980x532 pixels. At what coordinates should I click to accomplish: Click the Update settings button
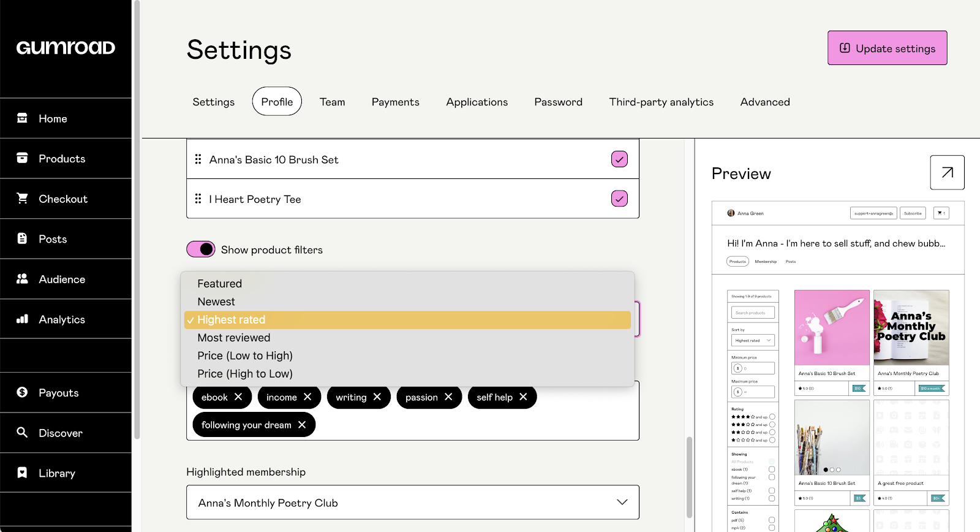tap(888, 48)
